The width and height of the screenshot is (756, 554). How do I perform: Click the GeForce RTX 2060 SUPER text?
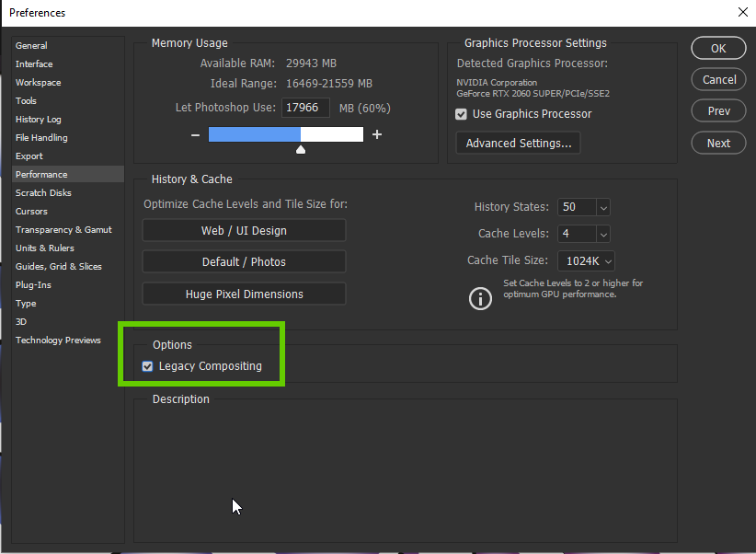click(x=533, y=94)
